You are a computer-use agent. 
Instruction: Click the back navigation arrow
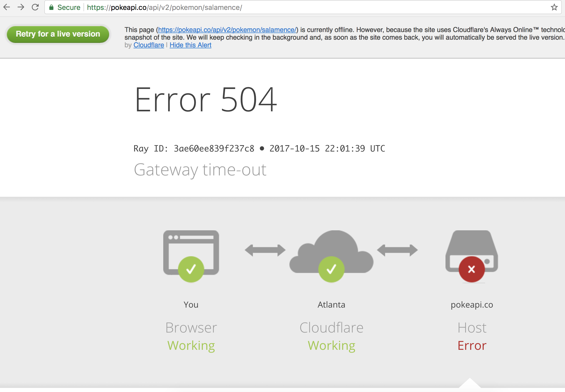click(7, 7)
